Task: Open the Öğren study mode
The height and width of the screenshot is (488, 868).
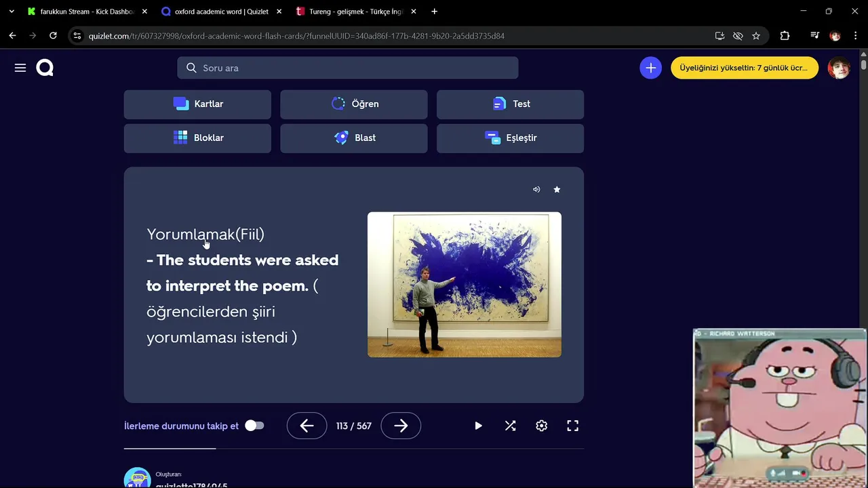Action: (354, 104)
